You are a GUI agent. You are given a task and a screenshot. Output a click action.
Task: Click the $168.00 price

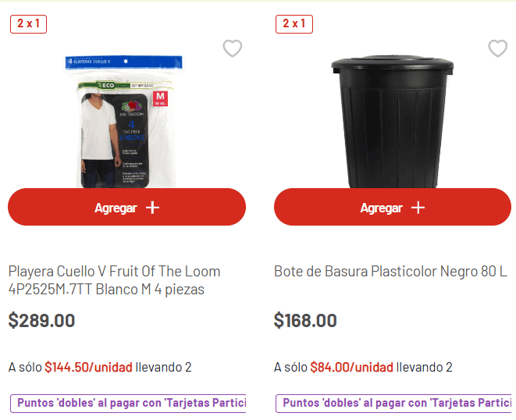pos(305,320)
